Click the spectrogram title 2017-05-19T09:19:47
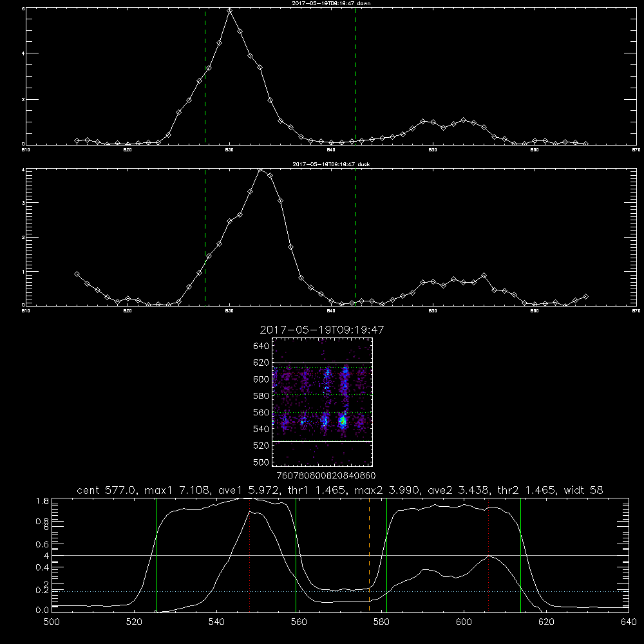644x644 pixels. (322, 330)
